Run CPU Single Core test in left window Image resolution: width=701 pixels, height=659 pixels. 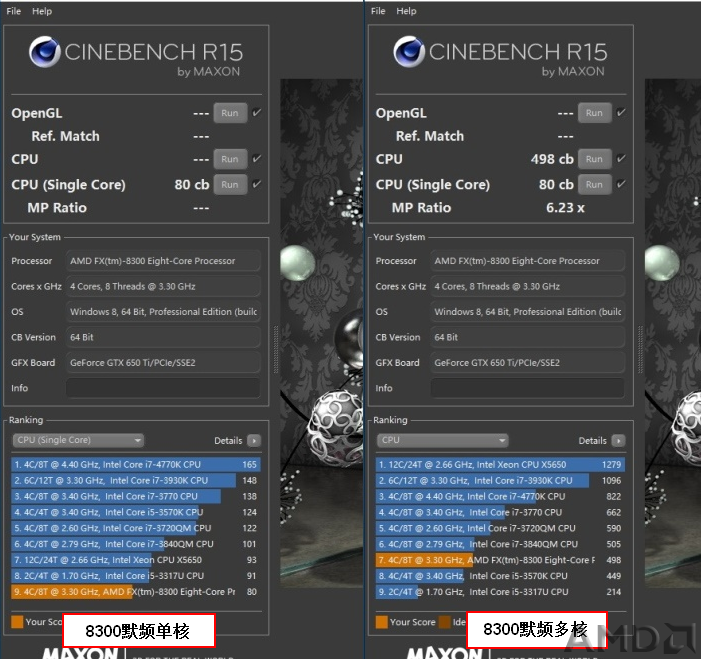pos(230,185)
